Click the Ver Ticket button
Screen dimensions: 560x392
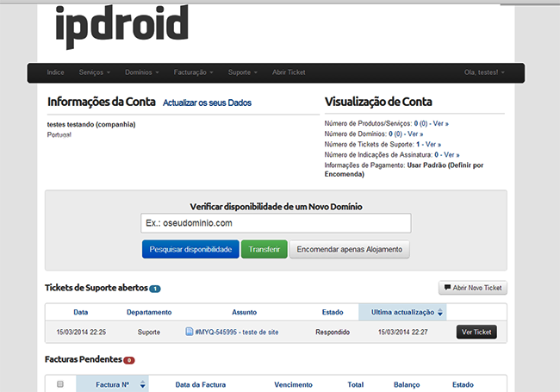click(476, 332)
